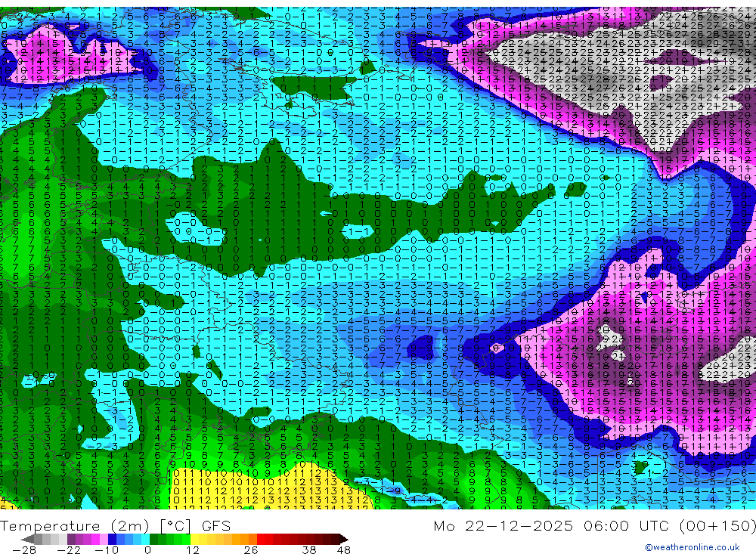
Task: Click the "Temperature (2m) [°C] GFS" title
Action: pyautogui.click(x=115, y=525)
